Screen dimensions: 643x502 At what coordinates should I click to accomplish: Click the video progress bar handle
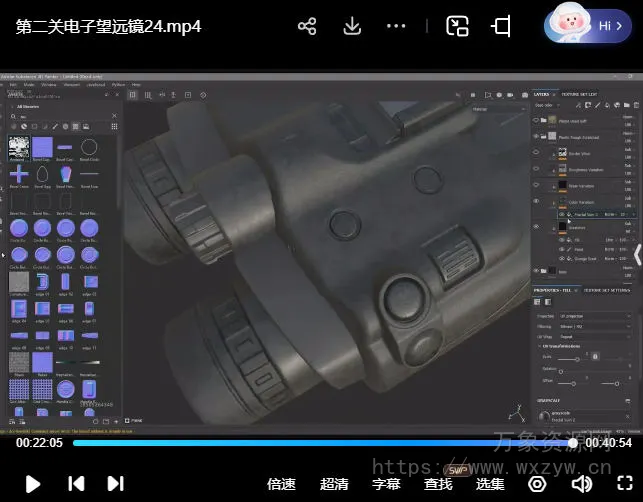pyautogui.click(x=573, y=442)
